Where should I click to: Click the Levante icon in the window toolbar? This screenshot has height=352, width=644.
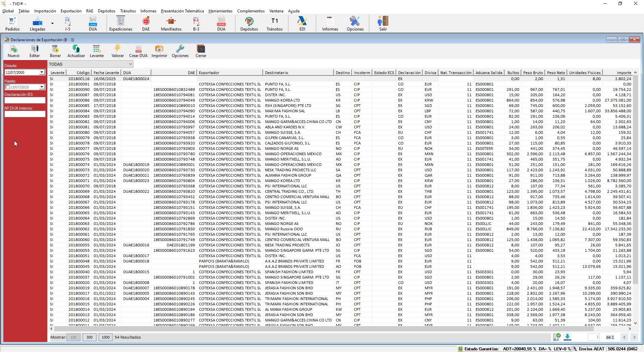coord(97,51)
